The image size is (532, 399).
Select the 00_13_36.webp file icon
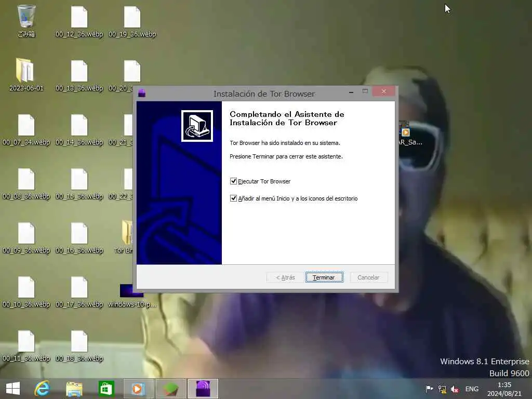pos(79,75)
